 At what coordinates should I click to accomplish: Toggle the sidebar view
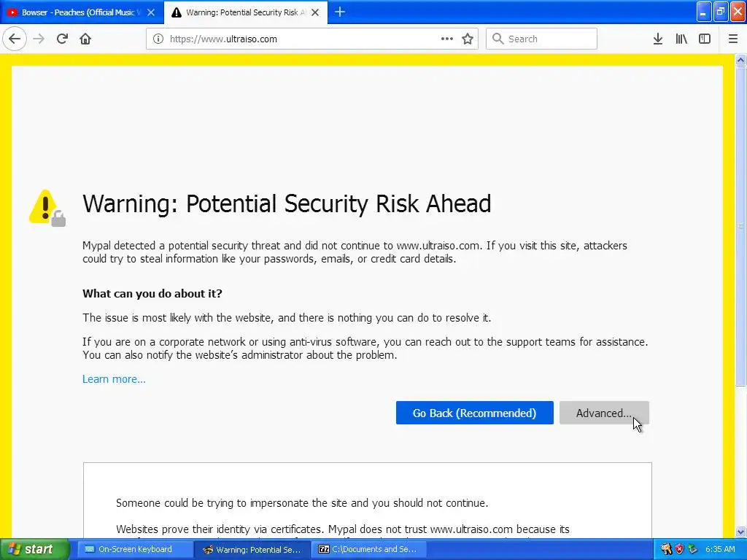coord(705,39)
